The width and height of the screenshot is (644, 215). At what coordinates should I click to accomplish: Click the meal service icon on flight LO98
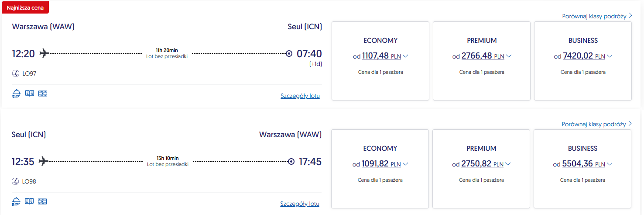(16, 201)
